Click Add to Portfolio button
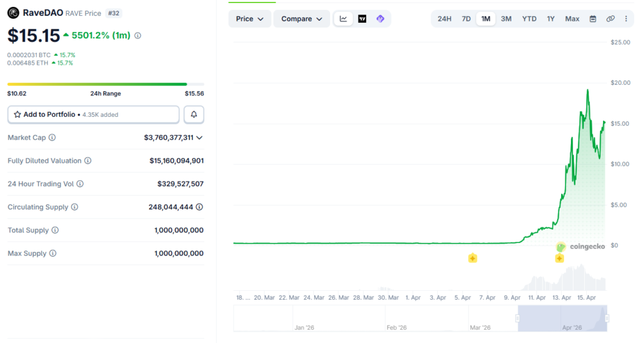This screenshot has height=343, width=644. (x=93, y=114)
